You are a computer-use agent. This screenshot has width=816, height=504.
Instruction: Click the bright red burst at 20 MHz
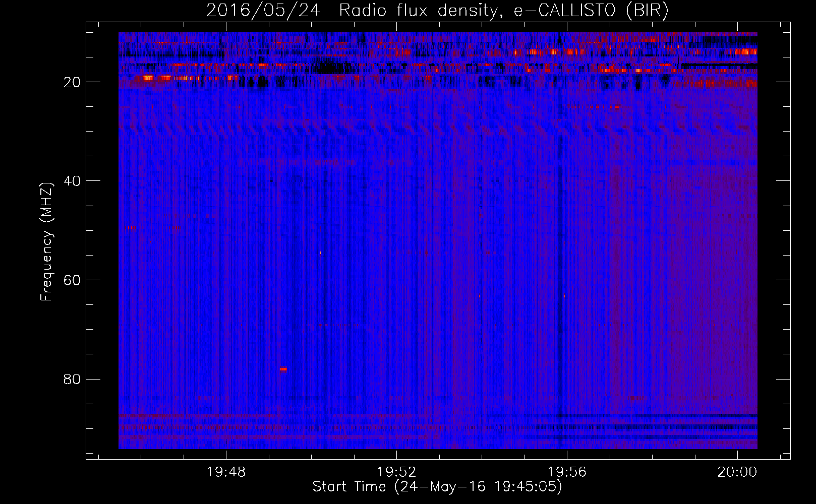point(148,78)
